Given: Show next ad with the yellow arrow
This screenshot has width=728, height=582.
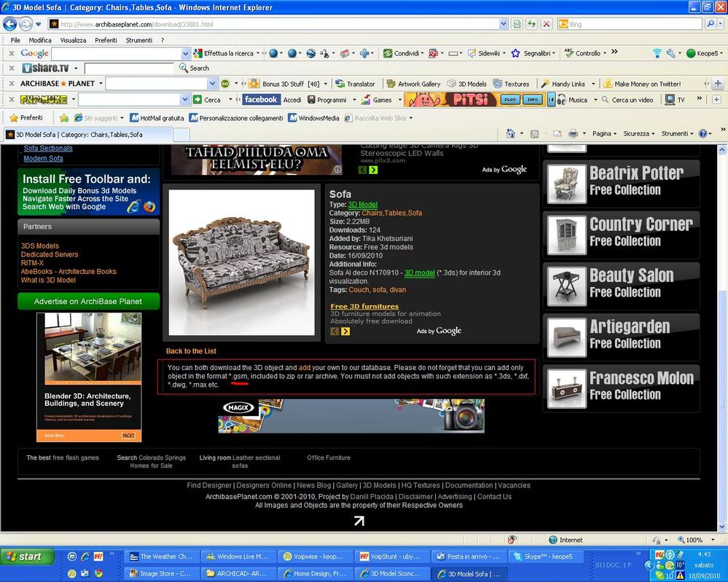Looking at the screenshot, I should click(345, 331).
